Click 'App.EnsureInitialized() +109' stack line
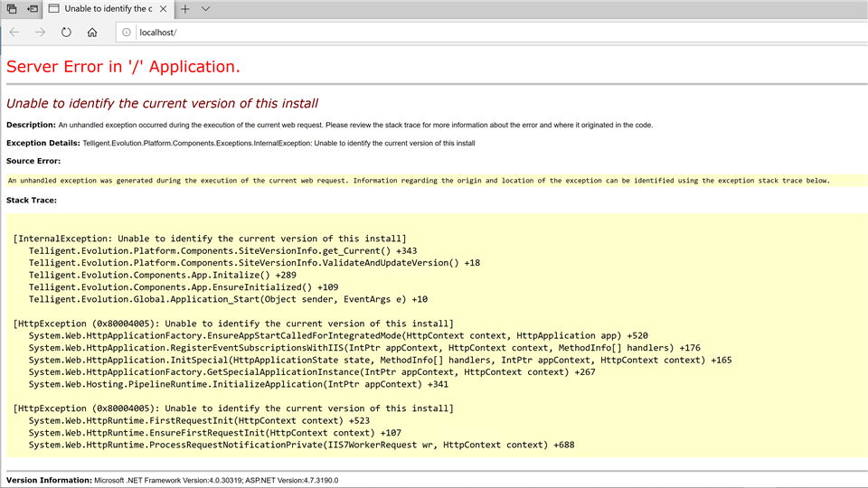Viewport: 868px width, 488px height. coord(184,287)
